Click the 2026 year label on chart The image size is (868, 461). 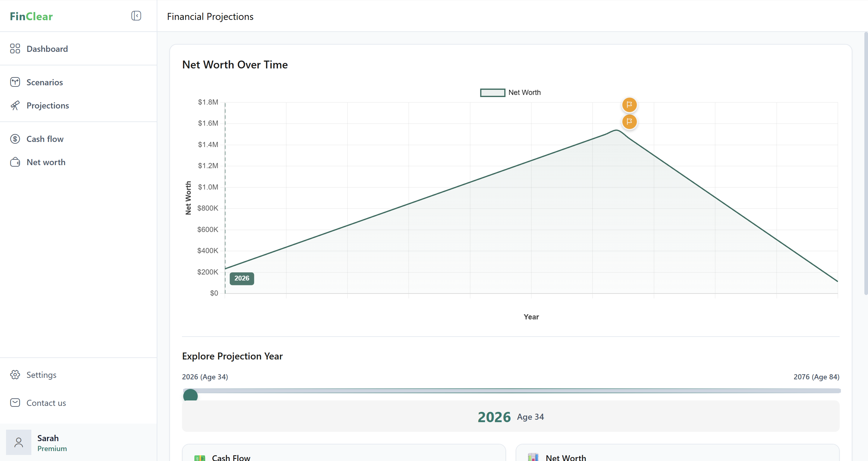point(242,278)
